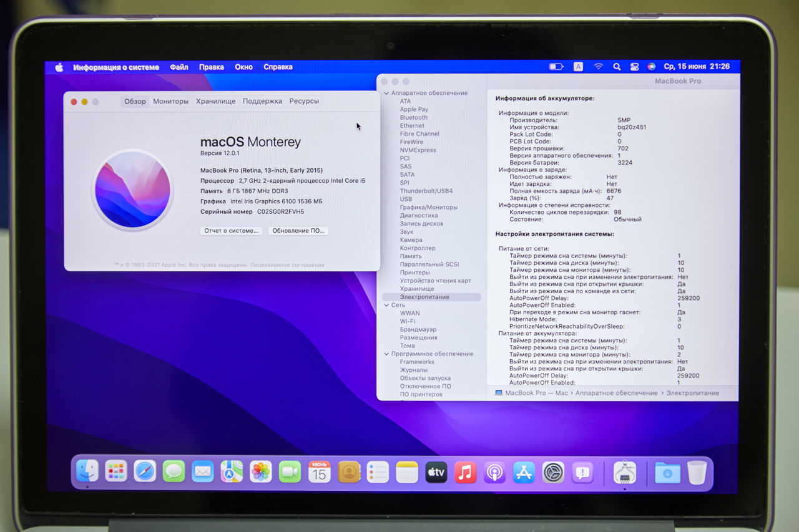Open Файл menu

(x=179, y=67)
